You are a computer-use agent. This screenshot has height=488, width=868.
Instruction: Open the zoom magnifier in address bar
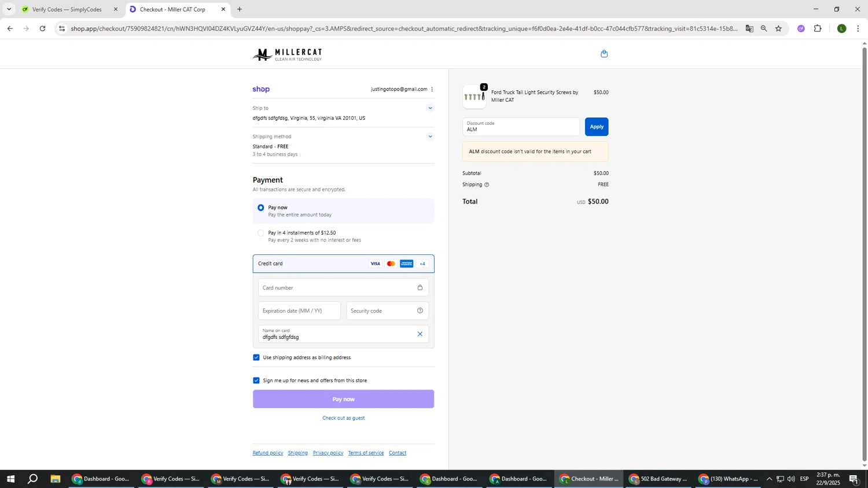point(764,28)
